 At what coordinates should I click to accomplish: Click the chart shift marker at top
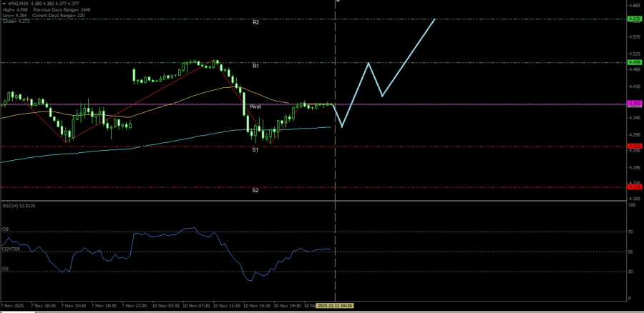coord(338,2)
